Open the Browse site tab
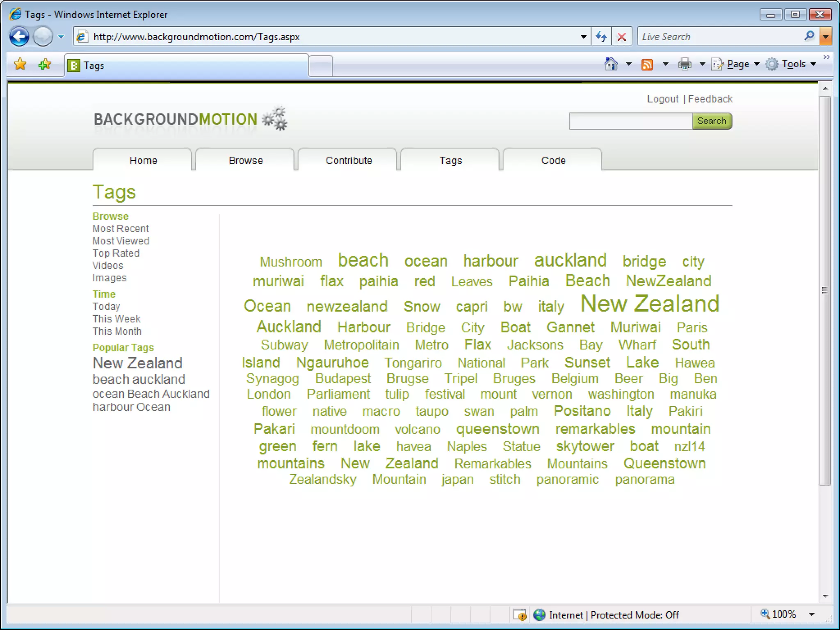The width and height of the screenshot is (840, 630). [x=245, y=160]
